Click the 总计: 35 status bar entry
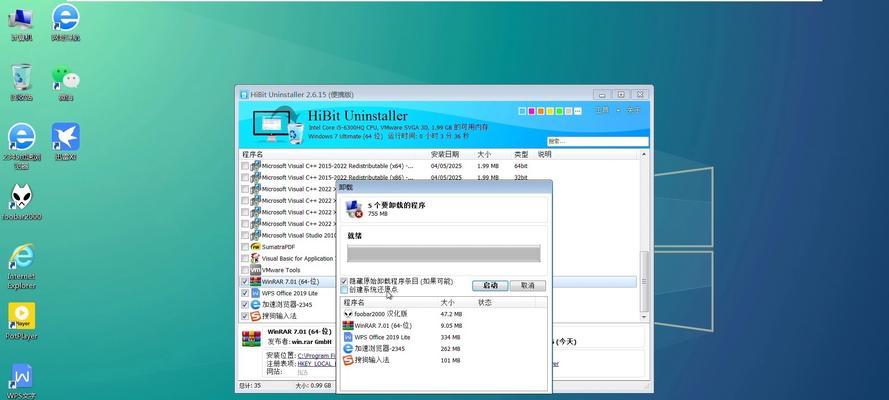This screenshot has height=400, width=889. [x=250, y=385]
